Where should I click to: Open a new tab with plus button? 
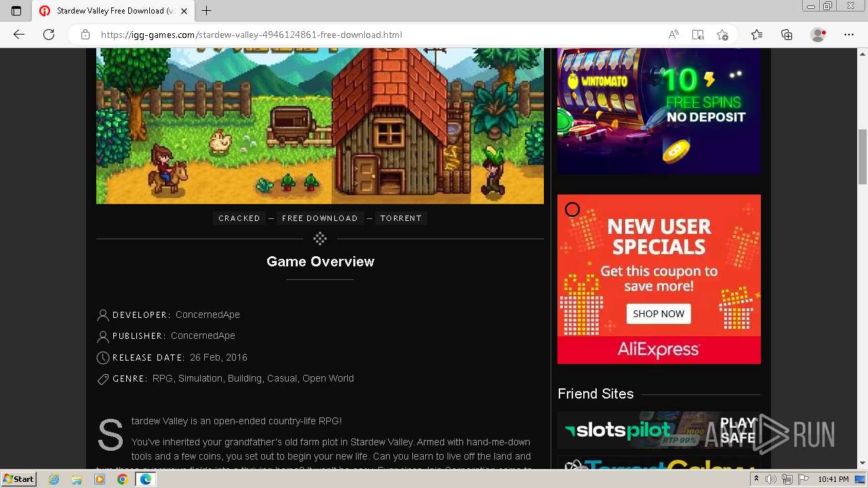coord(207,11)
